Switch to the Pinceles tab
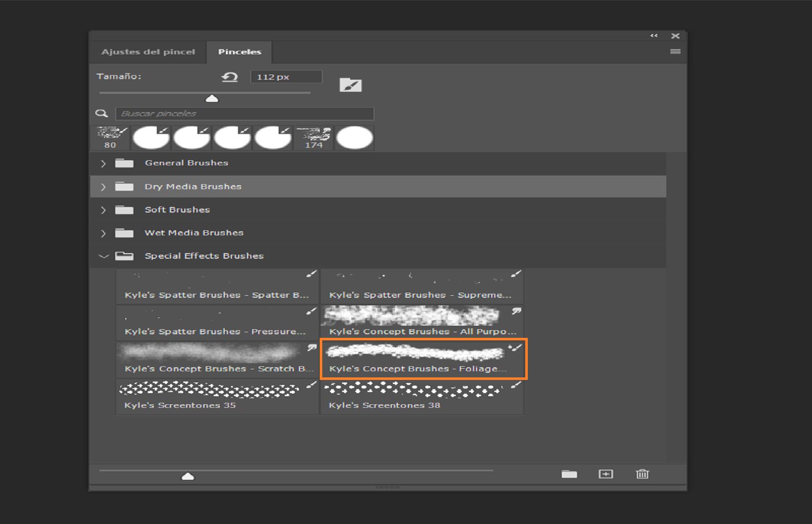812x524 pixels. coord(240,51)
